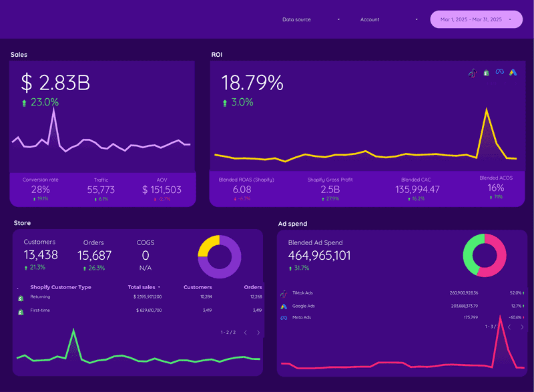Click the spike peak on ROI line chart
This screenshot has height=392, width=534.
coord(487,112)
